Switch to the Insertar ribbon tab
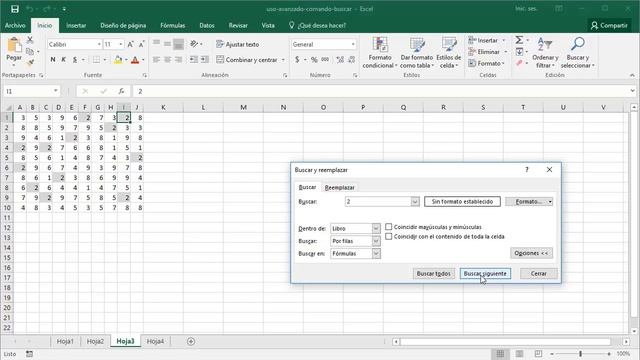Image resolution: width=640 pixels, height=360 pixels. [x=76, y=25]
